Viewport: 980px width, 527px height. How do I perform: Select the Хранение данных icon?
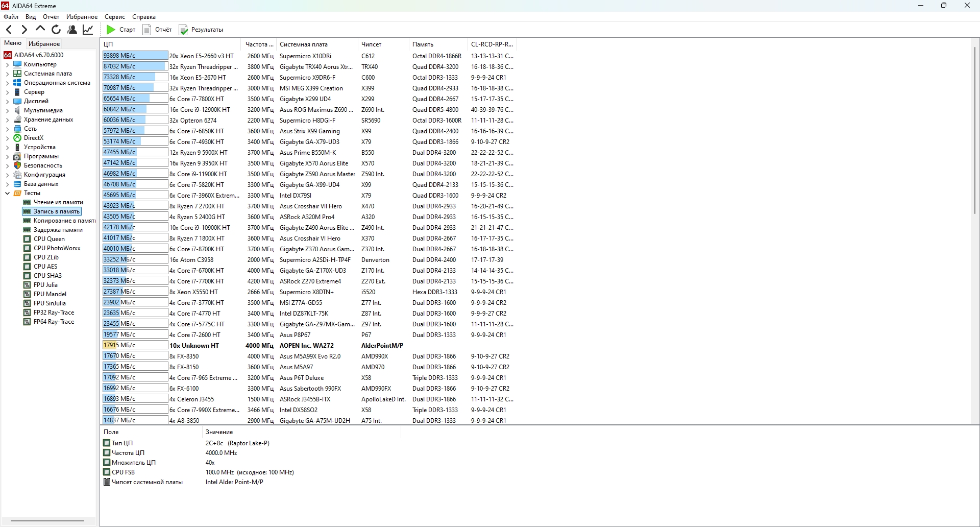(x=17, y=119)
